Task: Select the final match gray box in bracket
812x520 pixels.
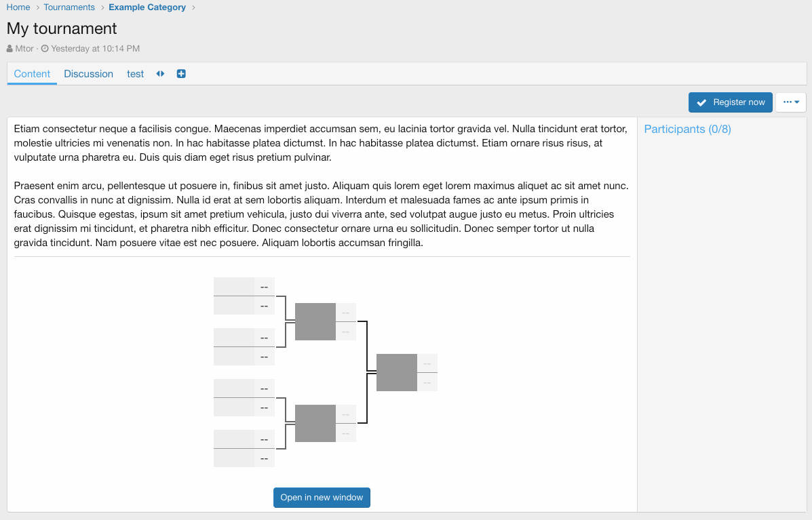Action: 397,372
